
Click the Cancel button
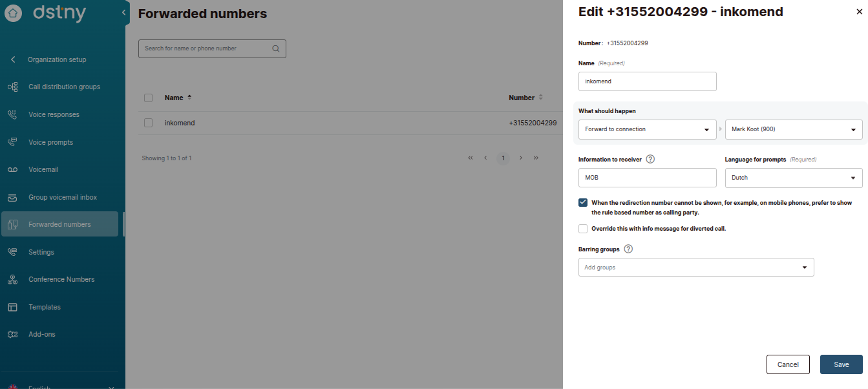[x=787, y=364]
